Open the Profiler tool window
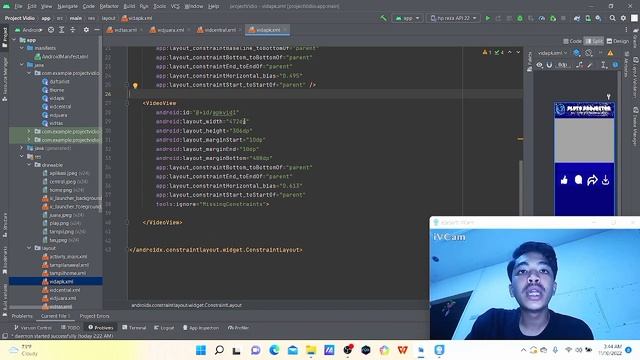Screen dimensions: 640x360 [x=238, y=328]
